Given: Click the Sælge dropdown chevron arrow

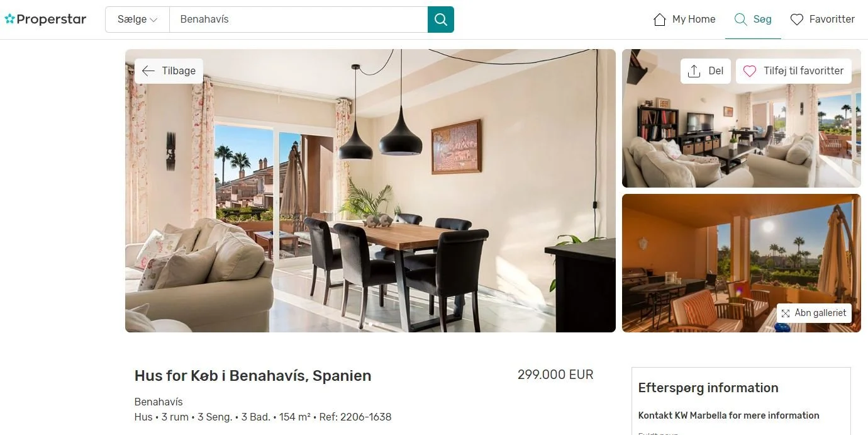Looking at the screenshot, I should coord(153,20).
